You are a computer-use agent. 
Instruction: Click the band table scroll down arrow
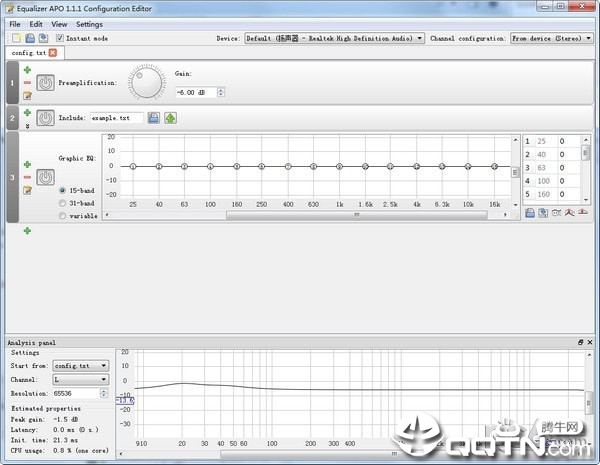[x=585, y=200]
